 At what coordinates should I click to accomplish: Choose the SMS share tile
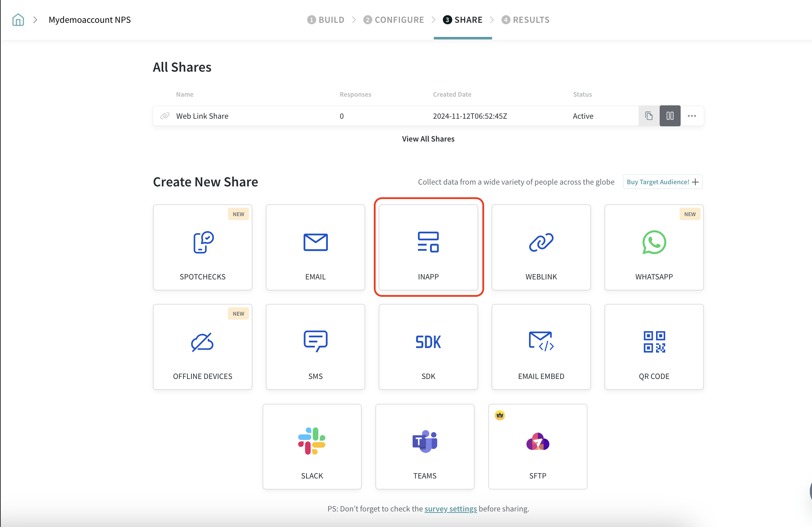pyautogui.click(x=316, y=347)
